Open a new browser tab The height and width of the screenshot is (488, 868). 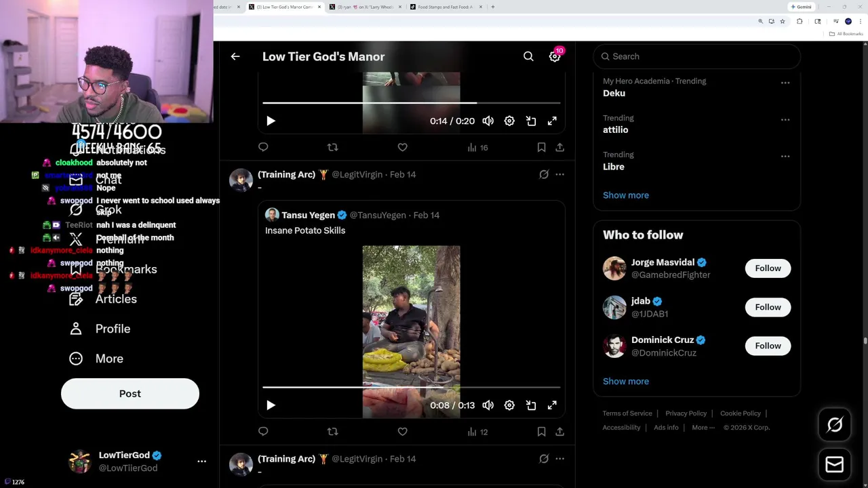point(493,7)
